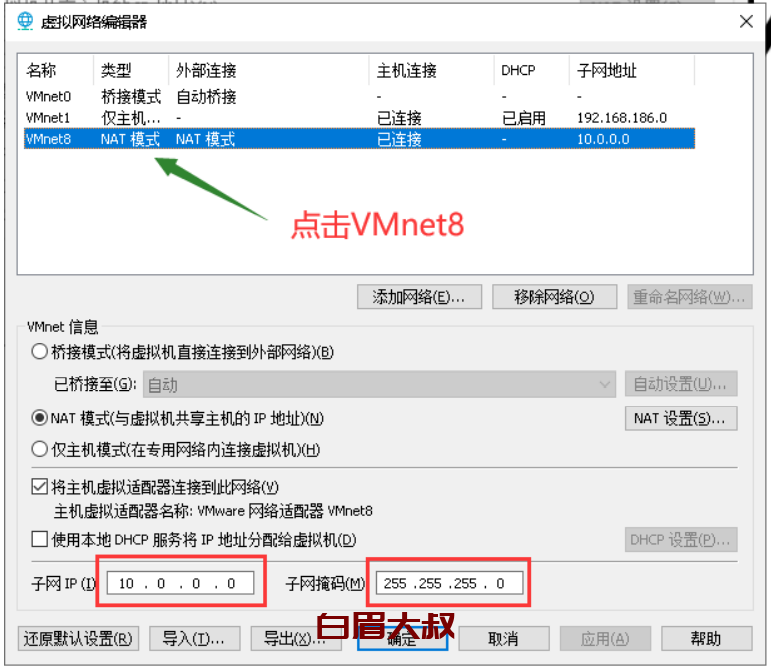Click the 移除网络(O) button
The image size is (771, 669).
(554, 297)
